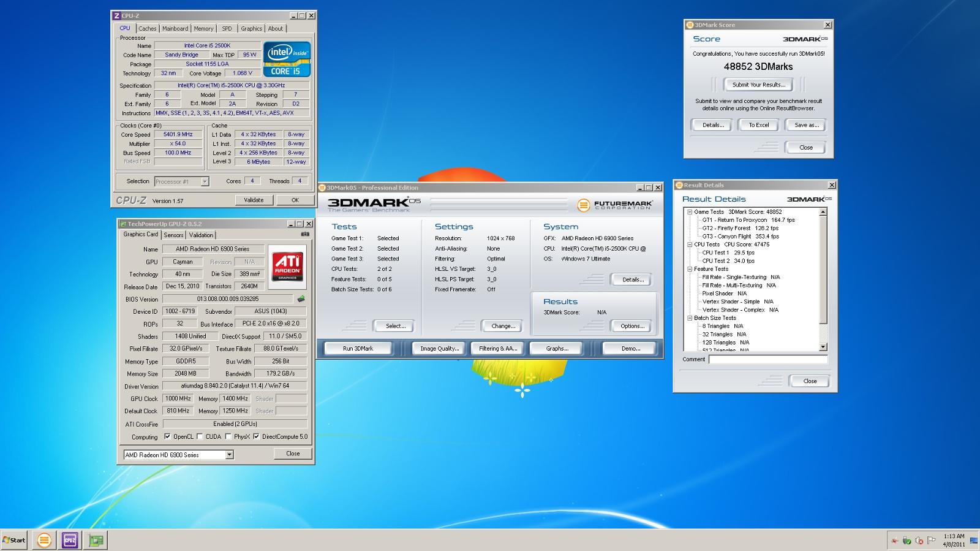Click Submit Your Results button
The width and height of the screenshot is (980, 551).
[x=759, y=85]
